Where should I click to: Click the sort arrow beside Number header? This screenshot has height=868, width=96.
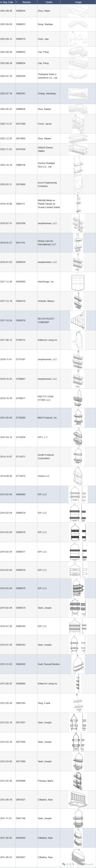coord(17,2)
